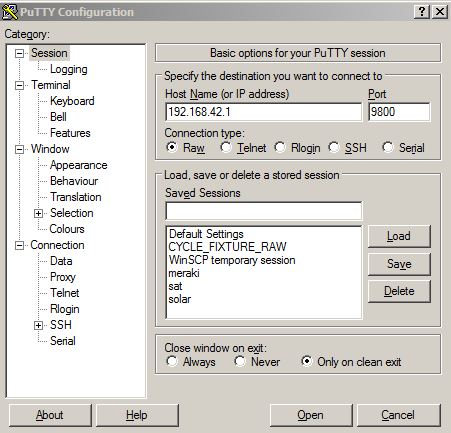Choose SSH connection type

tap(334, 147)
